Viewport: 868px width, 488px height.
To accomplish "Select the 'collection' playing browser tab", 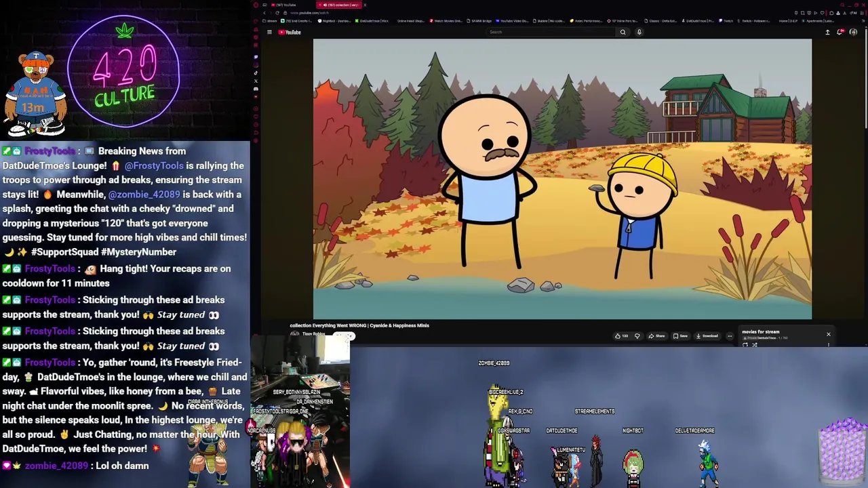I will tap(338, 5).
